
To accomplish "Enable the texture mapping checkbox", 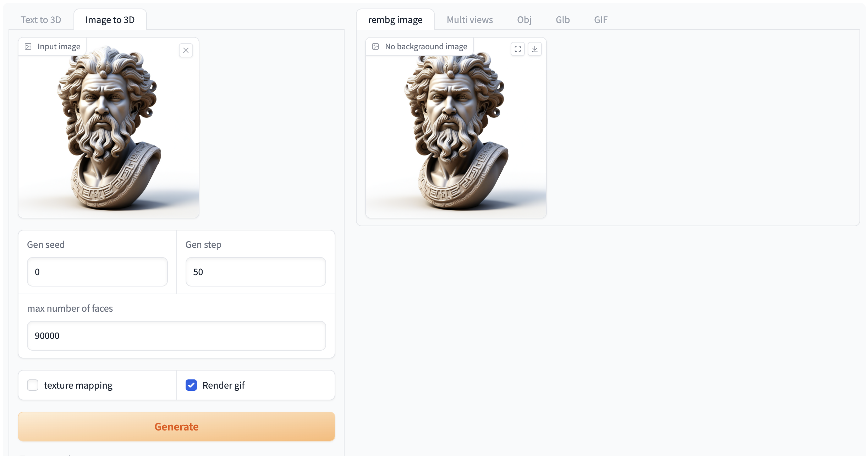I will pyautogui.click(x=33, y=385).
